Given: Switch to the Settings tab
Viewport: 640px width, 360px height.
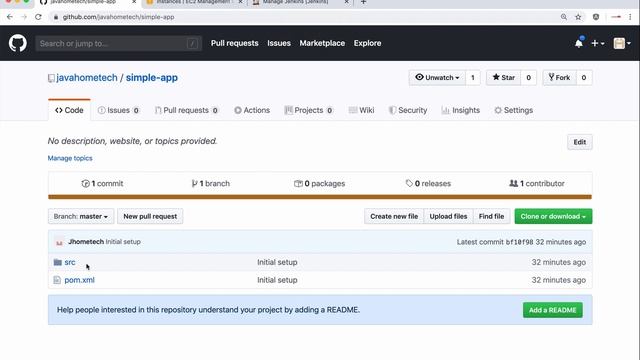Looking at the screenshot, I should click(514, 110).
